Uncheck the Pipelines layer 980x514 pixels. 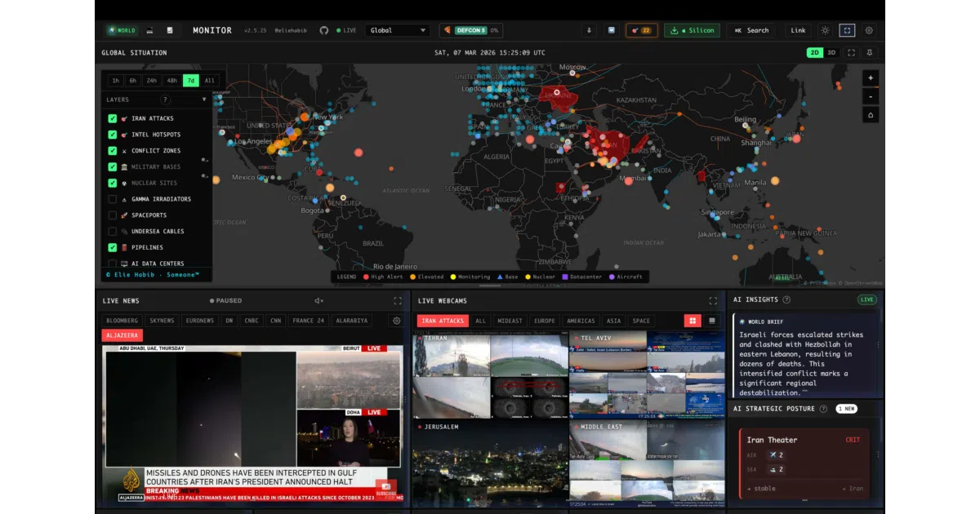coord(112,247)
